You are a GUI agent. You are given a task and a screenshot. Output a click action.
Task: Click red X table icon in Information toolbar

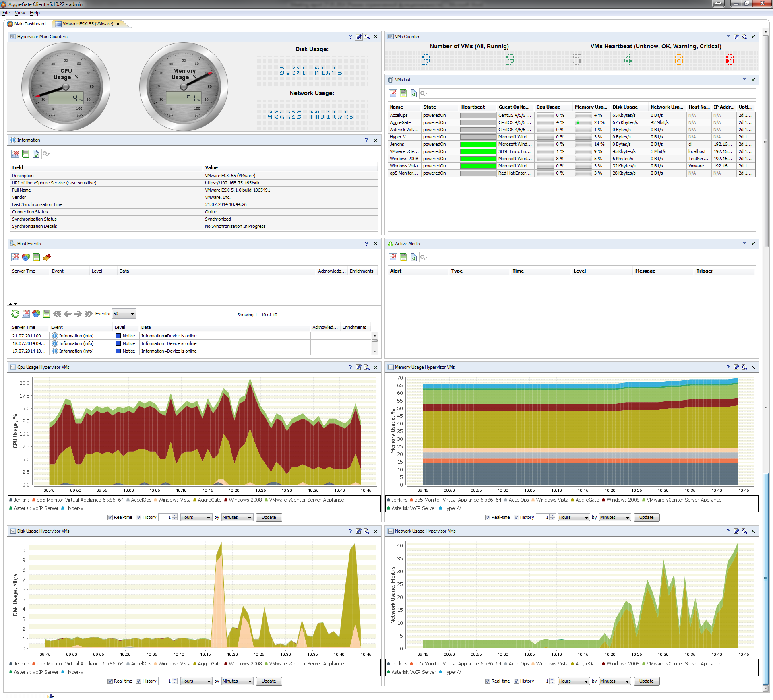click(x=15, y=153)
